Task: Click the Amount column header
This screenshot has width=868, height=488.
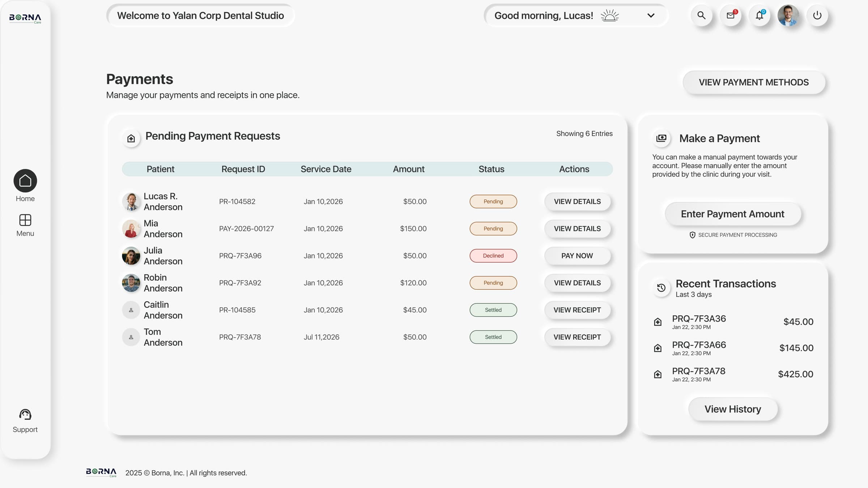Action: (x=409, y=169)
